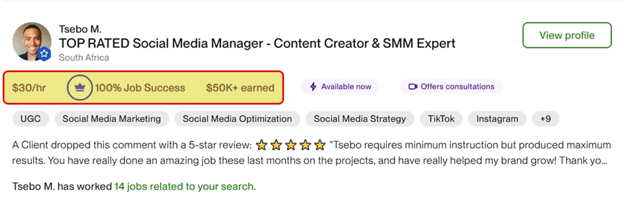This screenshot has height=224, width=644.
Task: Click the TikTok skill tag
Action: pos(441,119)
